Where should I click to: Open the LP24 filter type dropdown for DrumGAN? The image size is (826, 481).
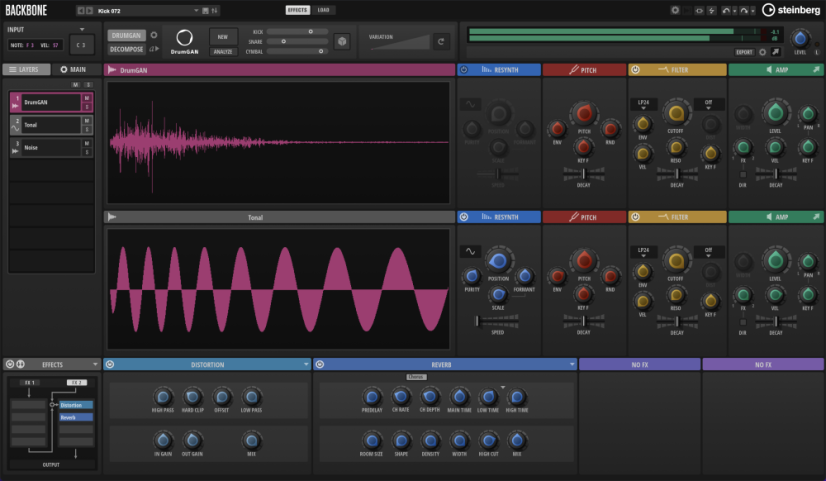coord(643,104)
